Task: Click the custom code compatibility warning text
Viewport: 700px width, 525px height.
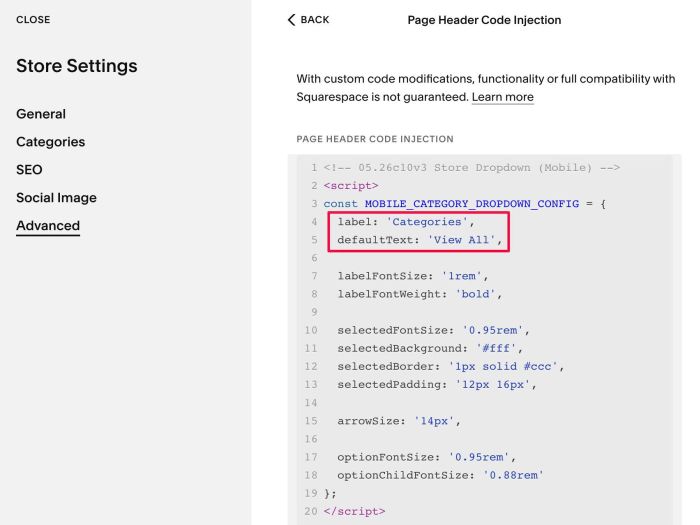Action: [486, 88]
